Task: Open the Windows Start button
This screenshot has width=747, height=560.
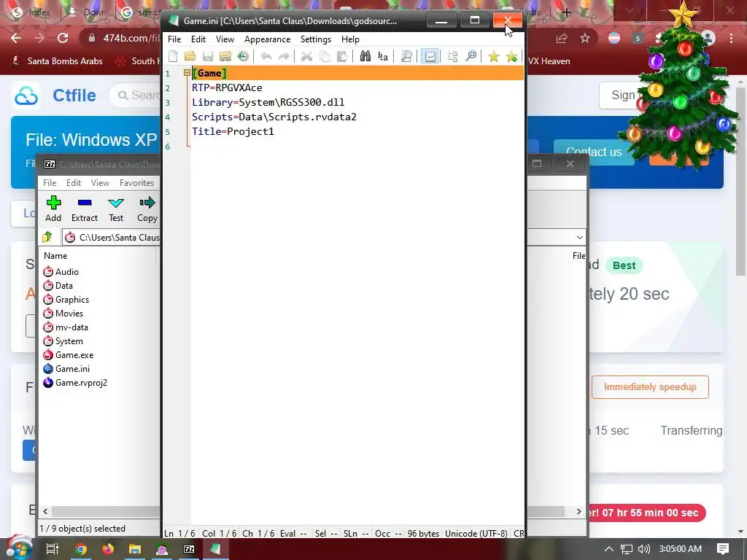Action: point(18,548)
